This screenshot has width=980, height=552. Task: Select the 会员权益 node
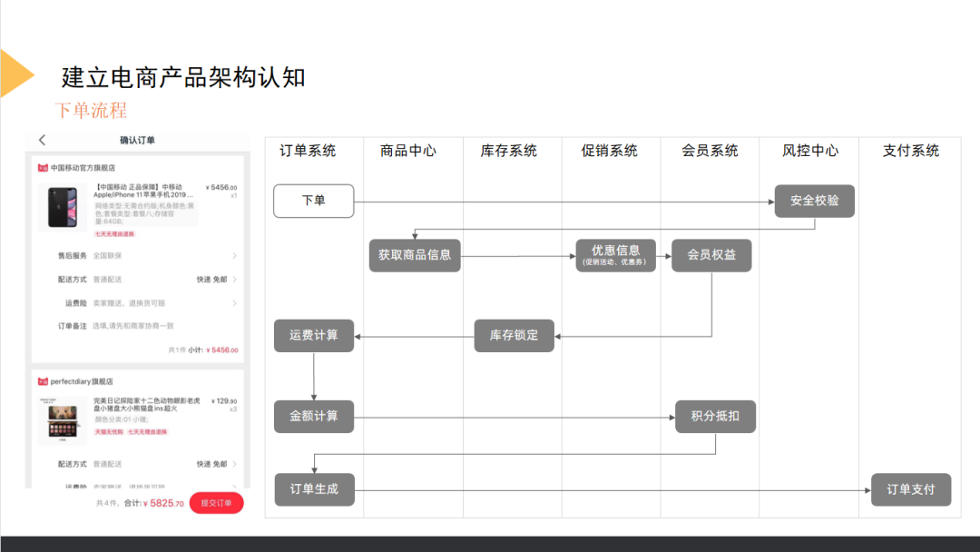pyautogui.click(x=712, y=255)
